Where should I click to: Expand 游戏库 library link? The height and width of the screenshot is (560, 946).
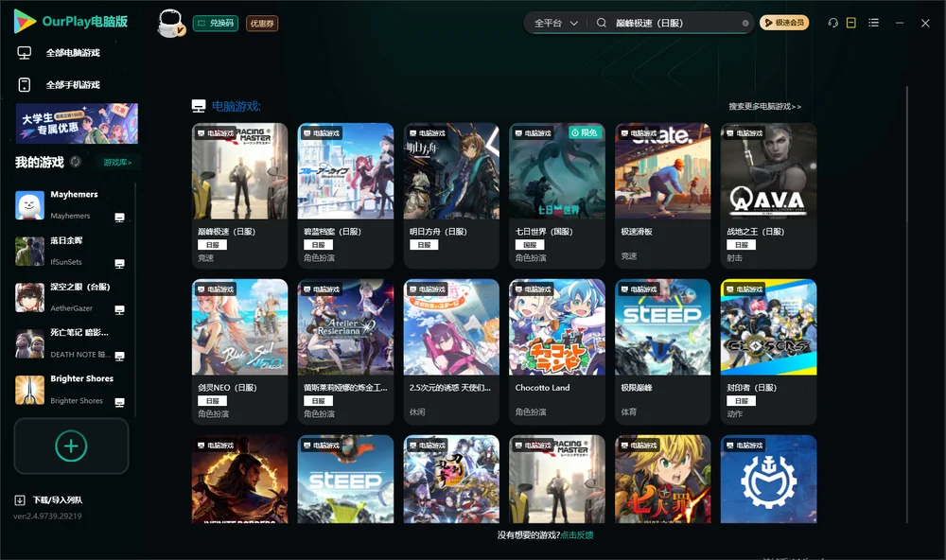click(117, 163)
